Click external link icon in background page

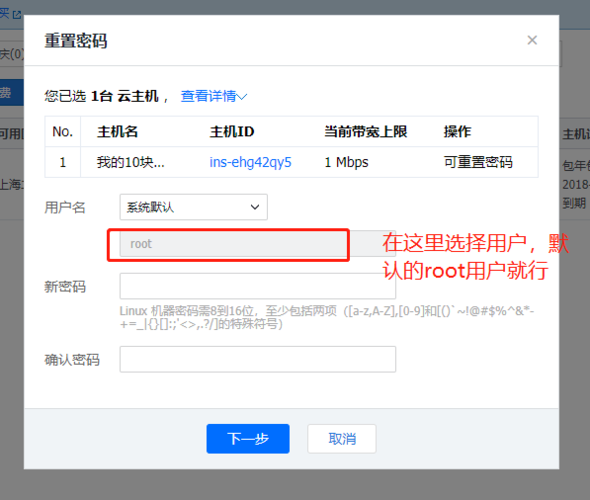click(x=17, y=15)
